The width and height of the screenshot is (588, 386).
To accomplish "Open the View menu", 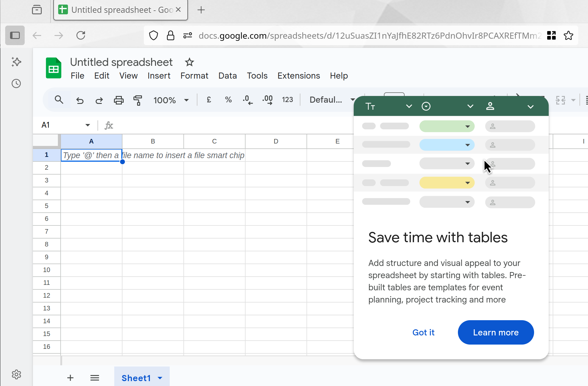I will [128, 76].
